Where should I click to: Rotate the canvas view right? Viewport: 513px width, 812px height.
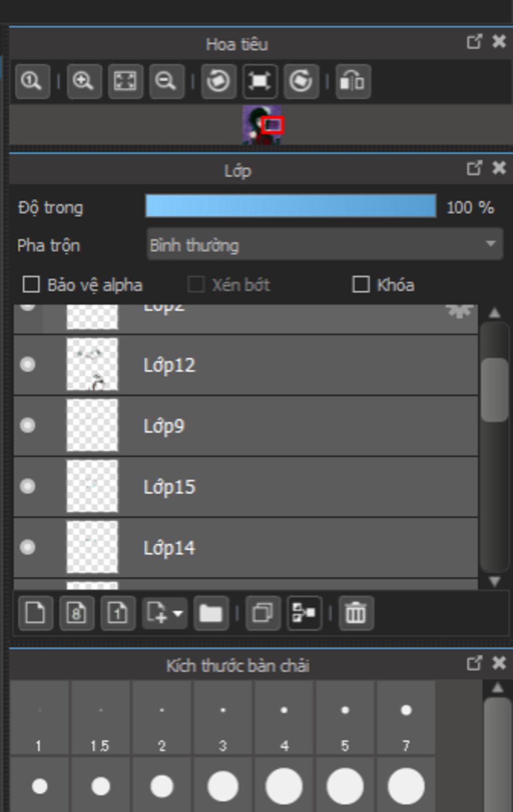coord(301,81)
